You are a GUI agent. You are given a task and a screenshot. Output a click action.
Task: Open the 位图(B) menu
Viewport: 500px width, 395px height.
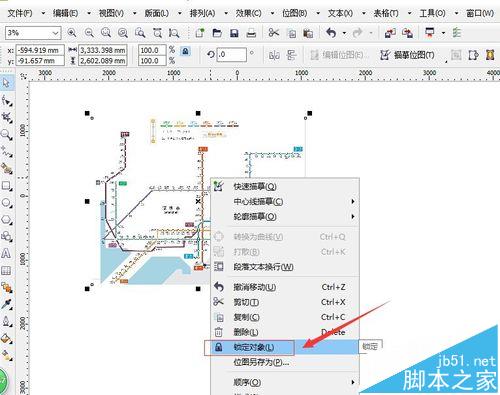point(294,13)
